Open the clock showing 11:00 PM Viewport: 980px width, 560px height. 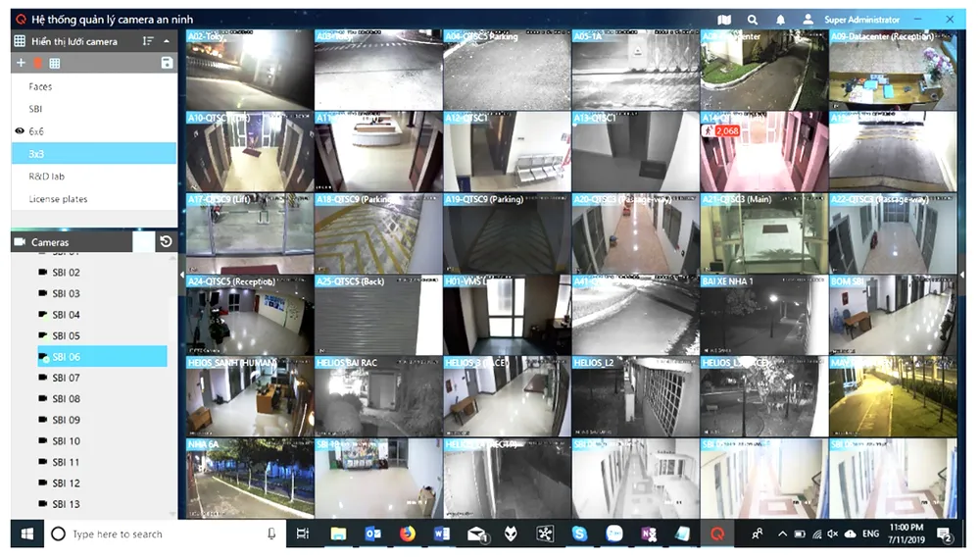[x=906, y=534]
